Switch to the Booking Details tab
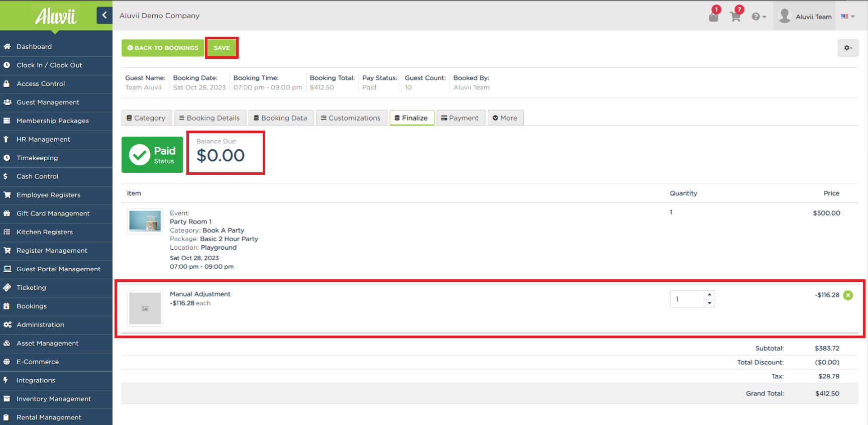Image resolution: width=868 pixels, height=425 pixels. tap(210, 118)
